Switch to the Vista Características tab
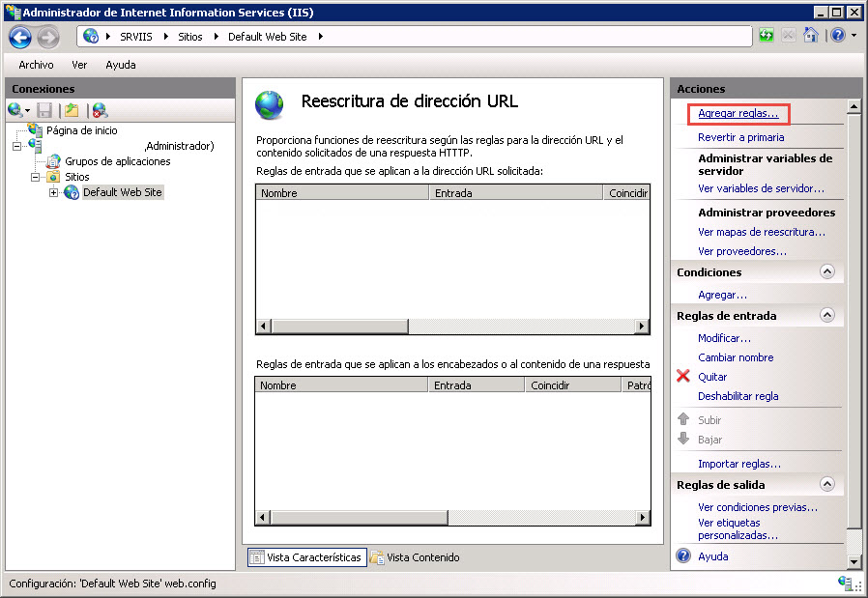 307,557
